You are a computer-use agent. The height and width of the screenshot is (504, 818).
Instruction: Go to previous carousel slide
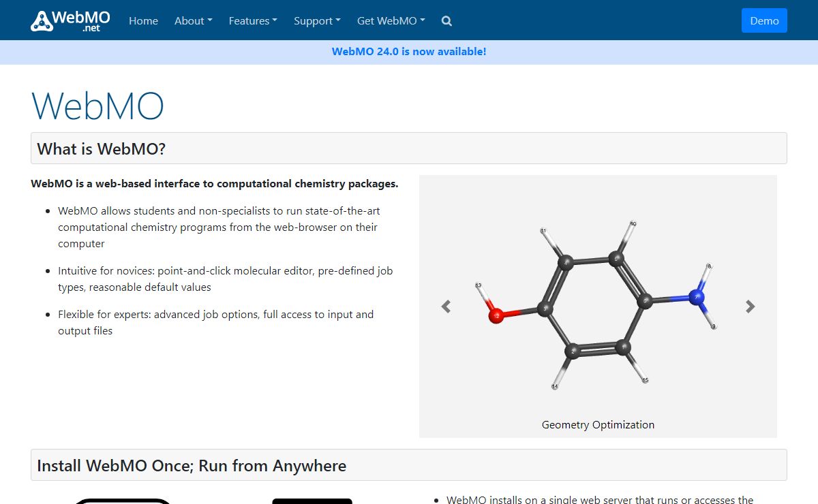[446, 306]
